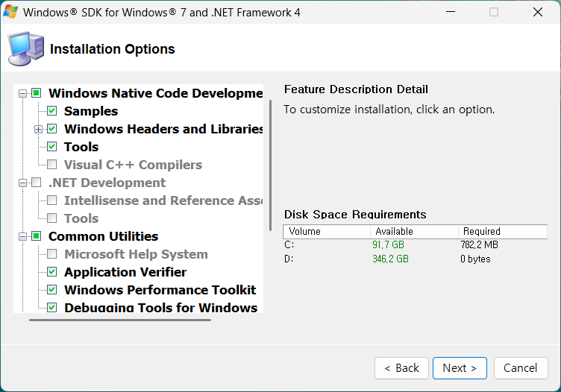Select the Windows Performance Toolkit label

coord(160,290)
